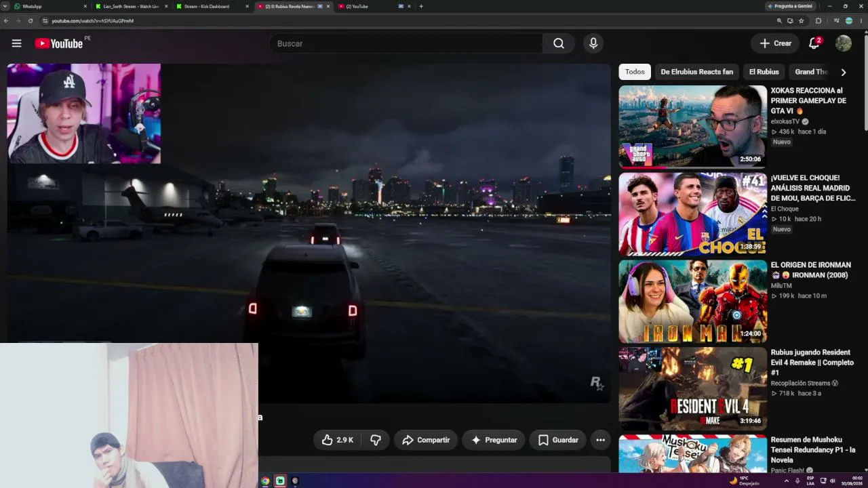868x488 pixels.
Task: Open EL ORIGEN DE IRONMAN video title
Action: click(810, 270)
